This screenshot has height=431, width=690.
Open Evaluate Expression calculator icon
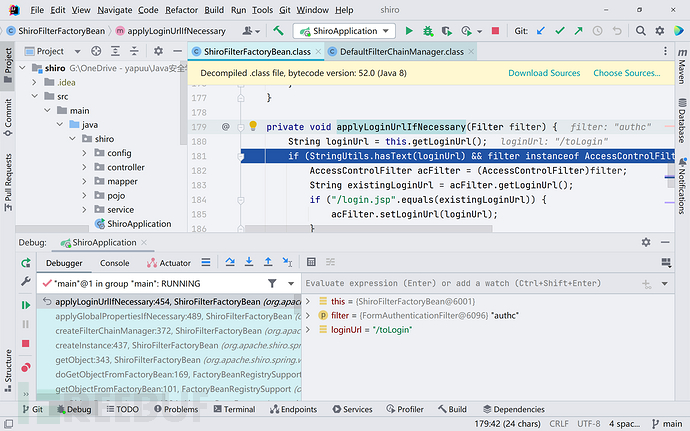pos(311,262)
